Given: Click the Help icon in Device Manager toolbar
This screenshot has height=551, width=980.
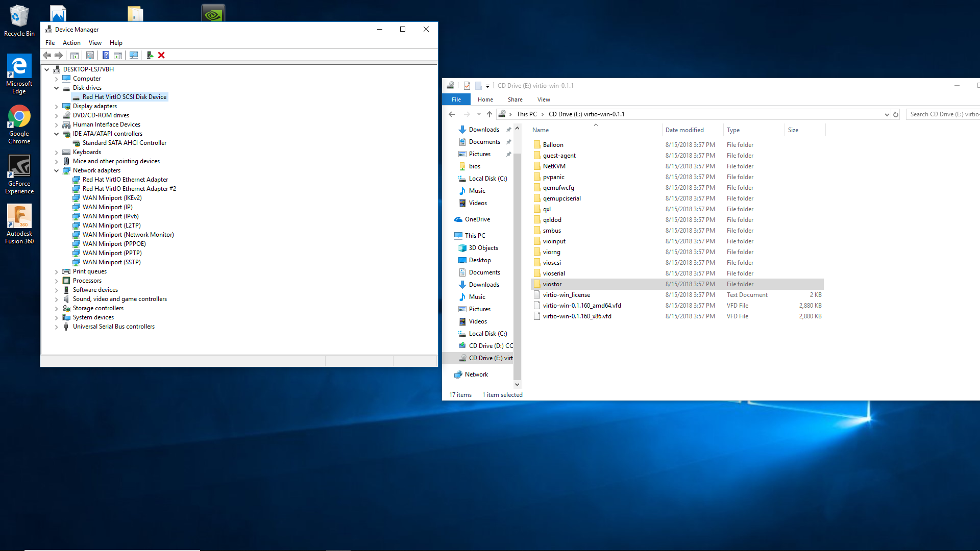Looking at the screenshot, I should coord(106,55).
